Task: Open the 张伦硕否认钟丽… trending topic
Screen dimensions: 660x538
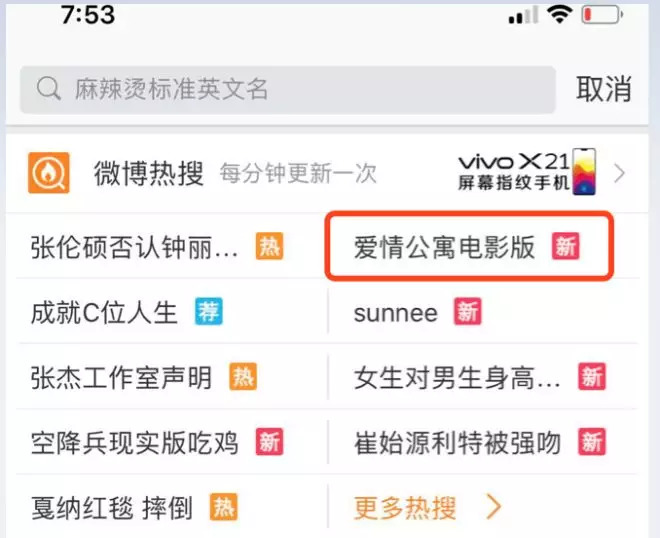Action: click(x=135, y=247)
